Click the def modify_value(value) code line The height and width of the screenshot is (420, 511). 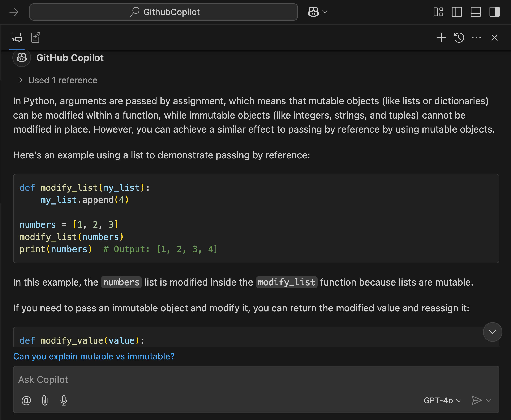tap(82, 341)
